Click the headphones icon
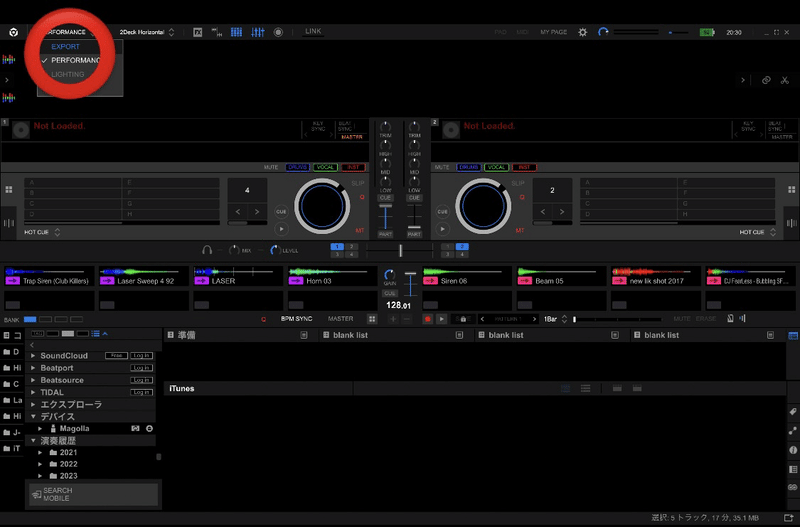The width and height of the screenshot is (800, 527). 207,250
